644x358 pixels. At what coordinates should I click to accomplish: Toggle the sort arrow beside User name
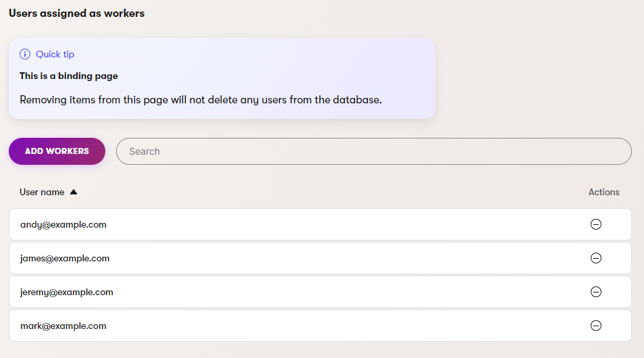tap(74, 192)
